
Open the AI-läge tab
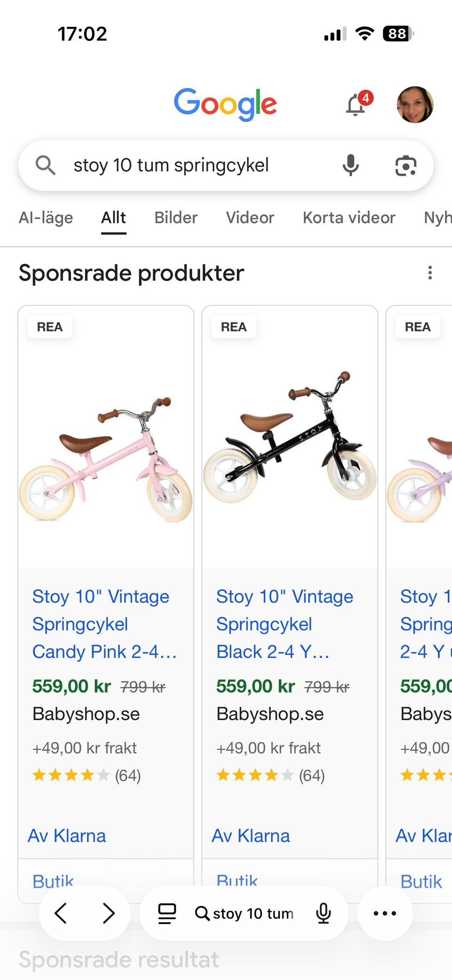click(x=46, y=218)
